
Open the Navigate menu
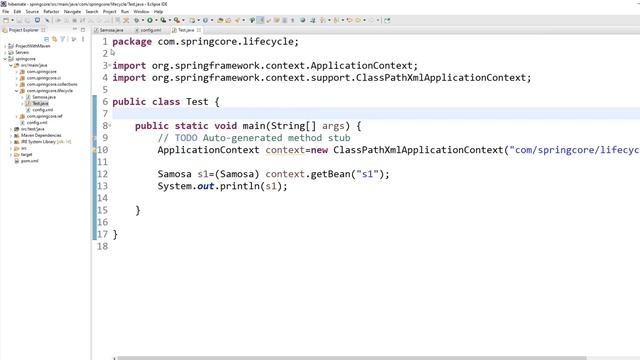coord(72,12)
